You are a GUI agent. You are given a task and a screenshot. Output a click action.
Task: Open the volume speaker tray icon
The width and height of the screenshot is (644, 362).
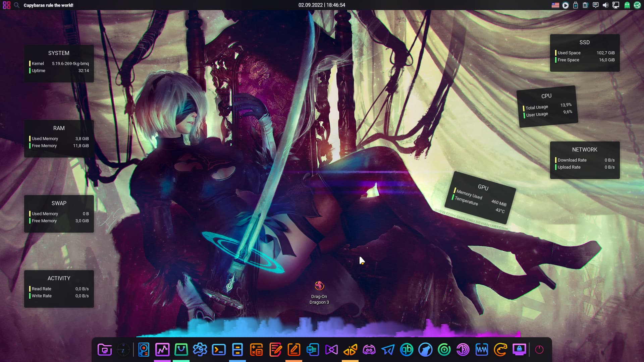click(605, 5)
